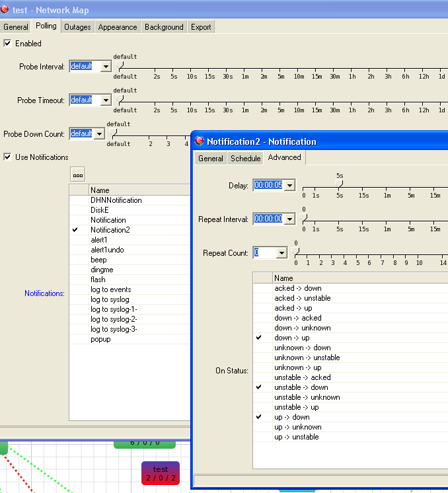Open the Repeat Count dropdown
Viewport: 448px width, 493px height.
(x=281, y=253)
